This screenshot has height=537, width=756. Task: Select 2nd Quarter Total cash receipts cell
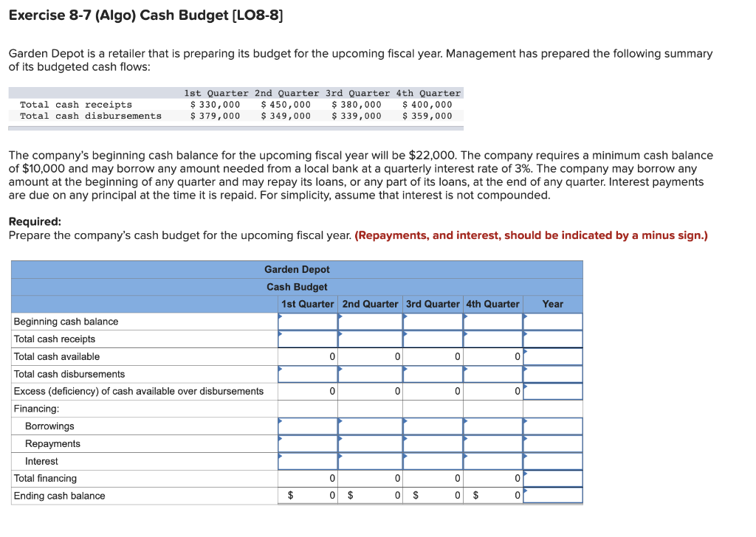(x=371, y=339)
